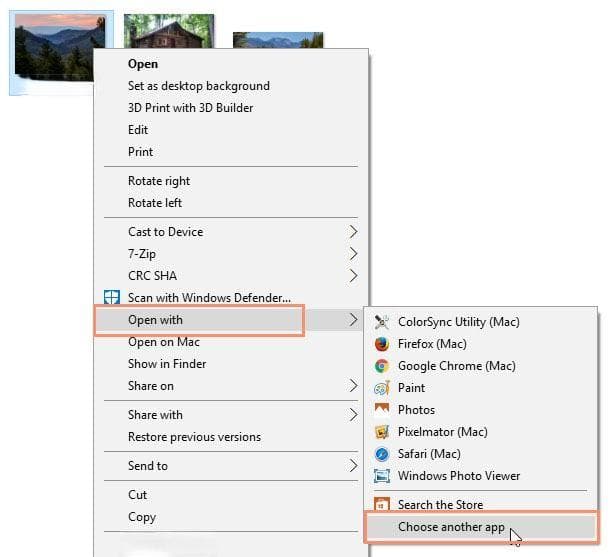The height and width of the screenshot is (557, 613).
Task: Click the Store icon beside Search the Store
Action: coord(382,503)
